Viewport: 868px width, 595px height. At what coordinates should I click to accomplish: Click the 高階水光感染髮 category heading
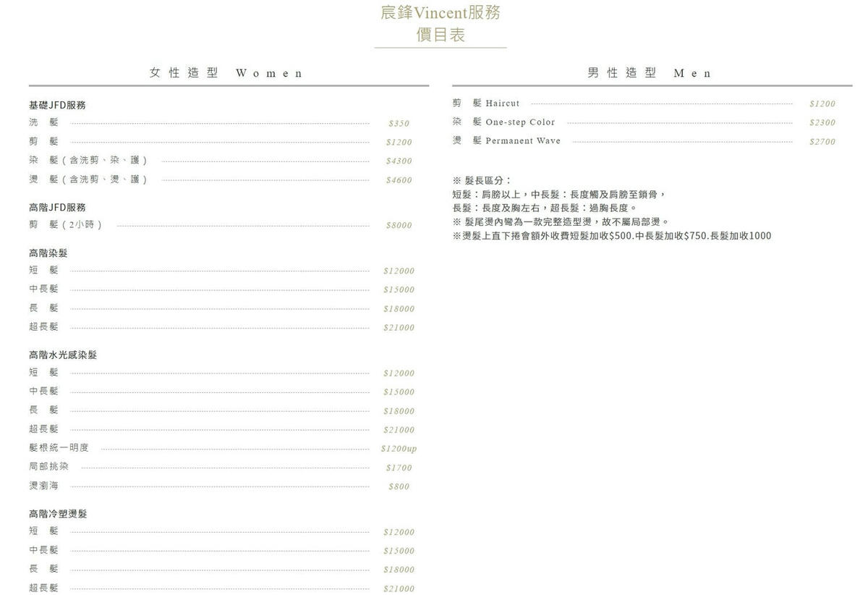click(63, 355)
